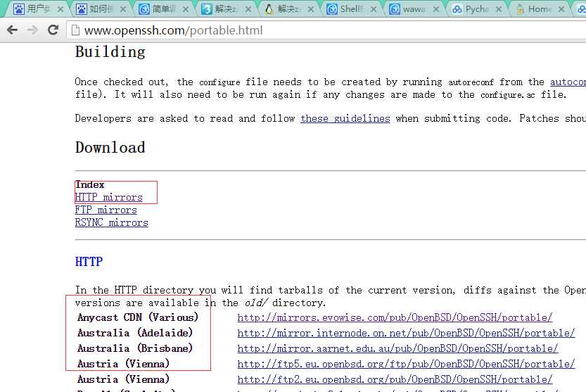Screen dimensions: 586x392
Task: Open the mirror.aarnet.edu.au mirror link
Action: pyautogui.click(x=397, y=348)
